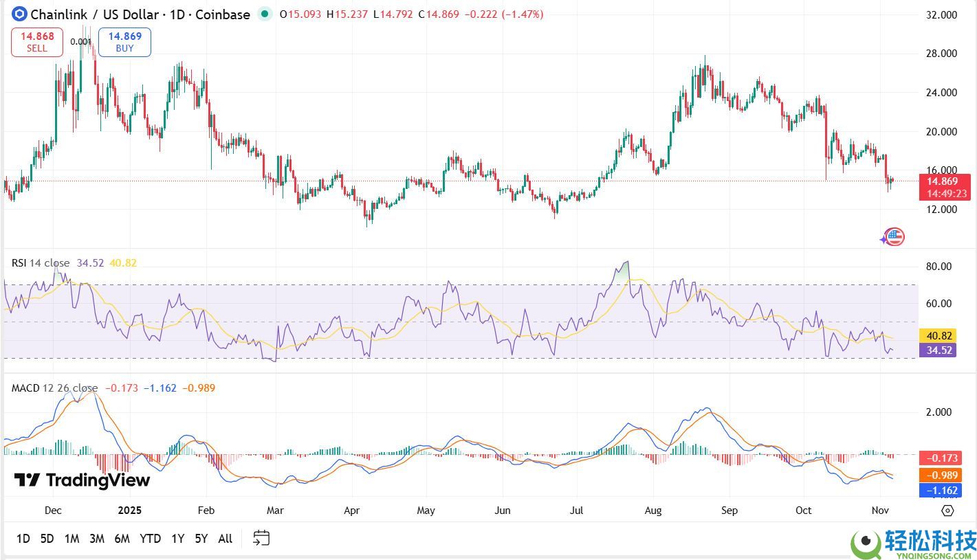Click the MACD signal tag -0.989
The image size is (977, 560).
coord(939,475)
